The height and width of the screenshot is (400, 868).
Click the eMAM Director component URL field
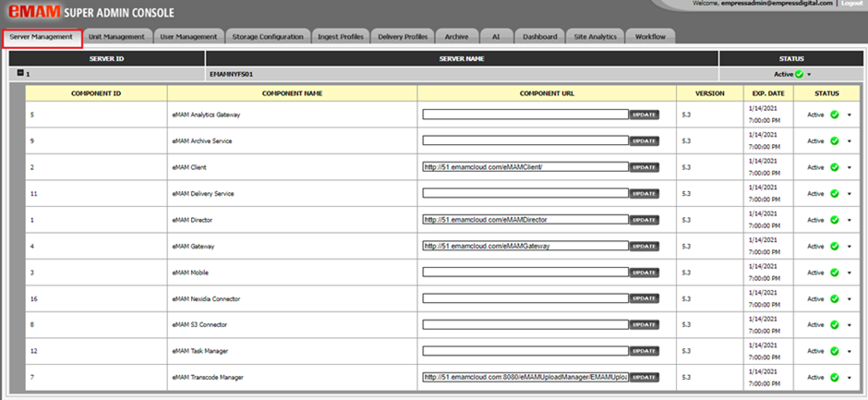[x=525, y=219]
